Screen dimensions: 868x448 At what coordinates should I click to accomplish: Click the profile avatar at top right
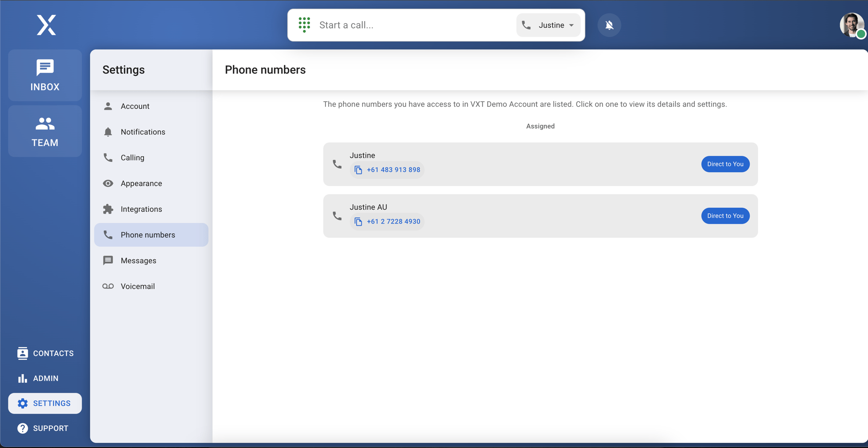coord(852,25)
